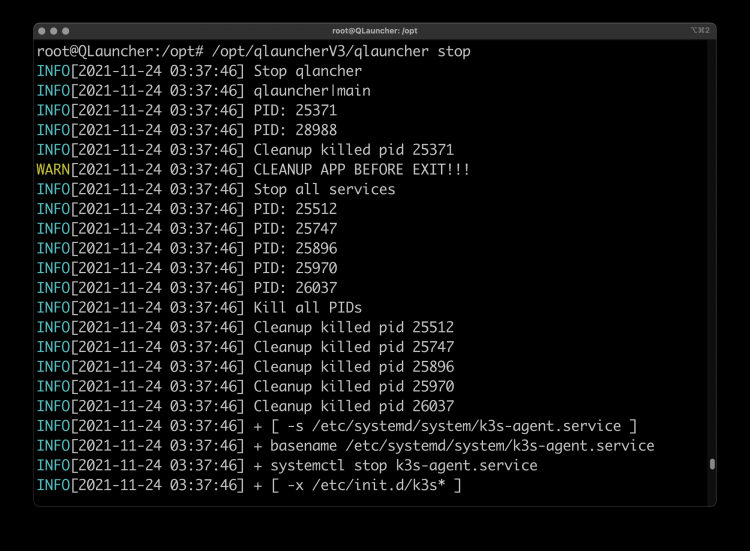Close the terminal window with red button
The image size is (750, 551).
pos(42,31)
